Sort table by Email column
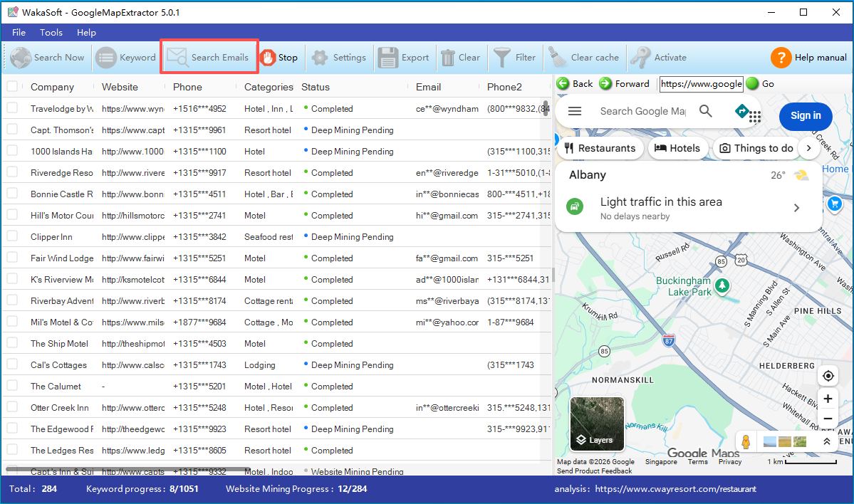The width and height of the screenshot is (854, 504). (428, 87)
